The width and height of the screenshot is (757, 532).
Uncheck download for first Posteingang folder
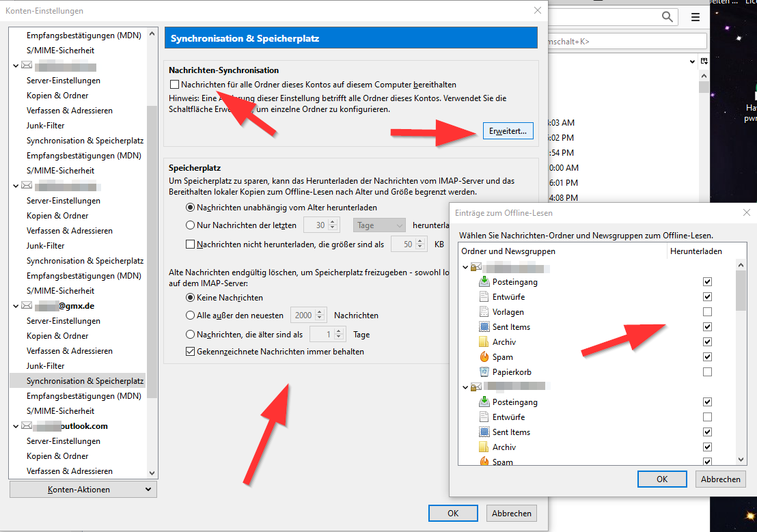(707, 281)
